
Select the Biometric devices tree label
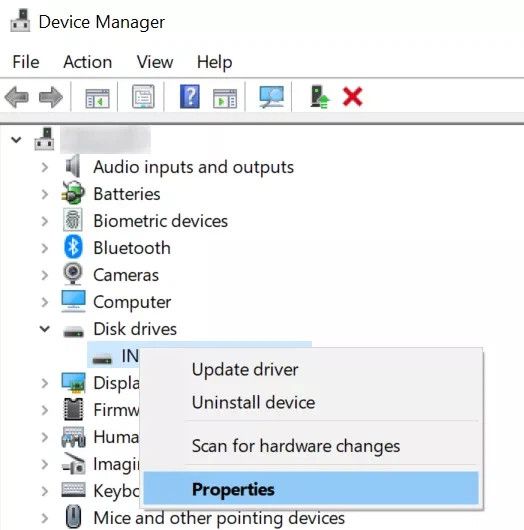pos(160,221)
